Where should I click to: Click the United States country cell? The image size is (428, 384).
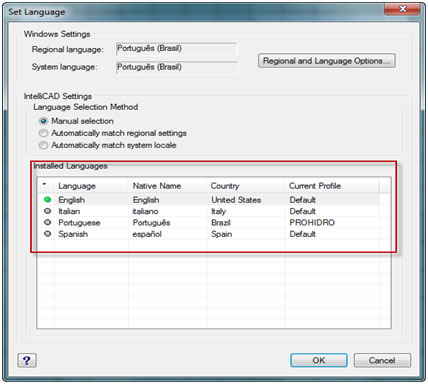pyautogui.click(x=236, y=200)
